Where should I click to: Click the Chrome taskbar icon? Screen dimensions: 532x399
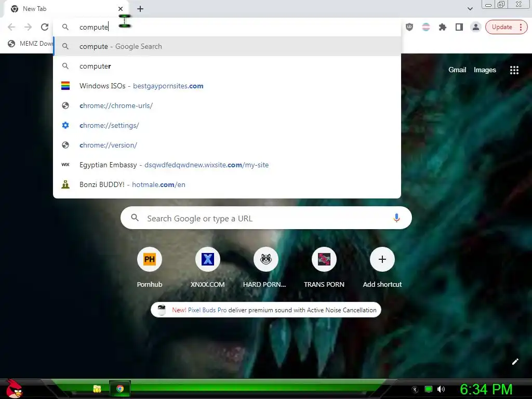(120, 389)
